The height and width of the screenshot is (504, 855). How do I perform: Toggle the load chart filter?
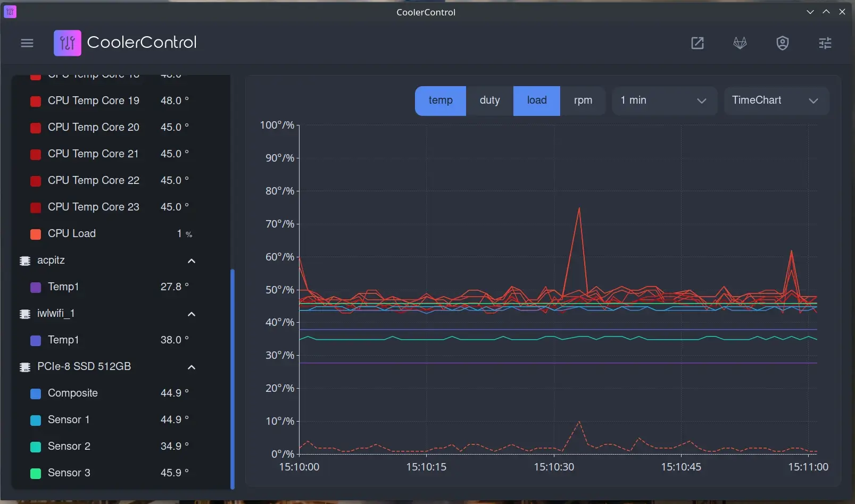pyautogui.click(x=537, y=100)
